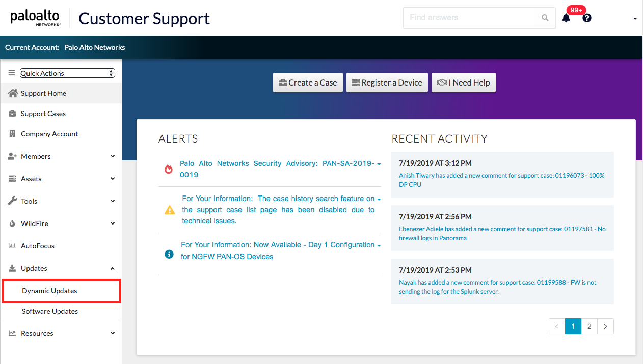
Task: Expand the Members menu chevron
Action: (113, 156)
